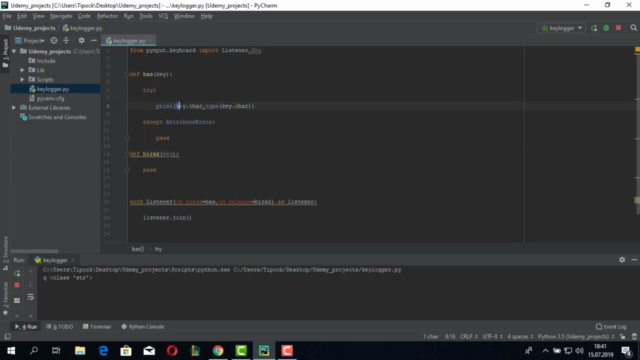This screenshot has width=640, height=360.
Task: Stop process with Run panel red square
Action: click(17, 285)
